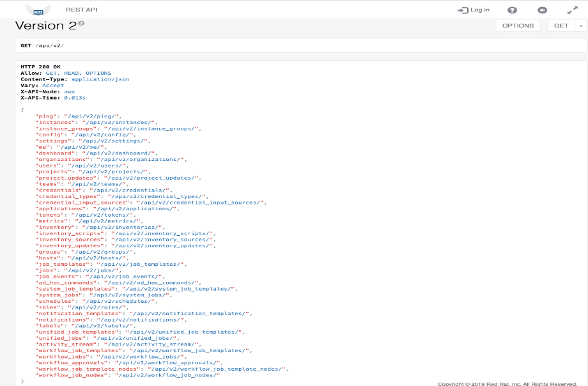The height and width of the screenshot is (386, 588).
Task: Open the /api/v2/unified_job_templates/ link
Action: 184,332
